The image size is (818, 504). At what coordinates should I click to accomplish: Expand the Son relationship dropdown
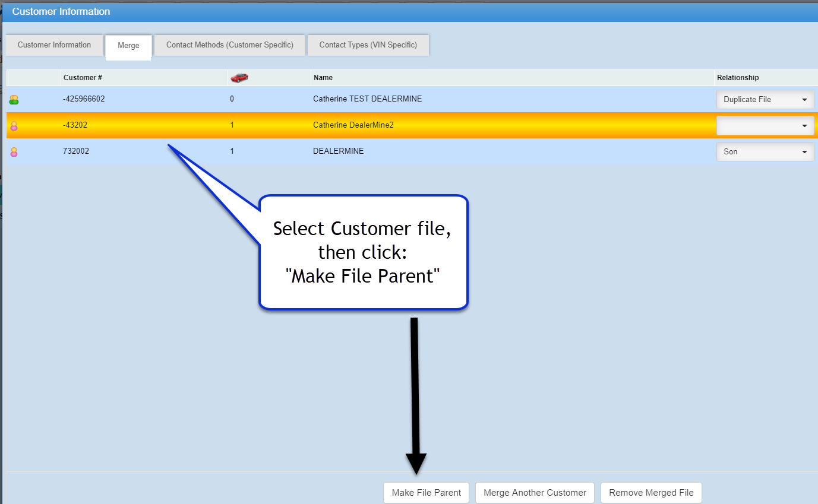point(765,152)
